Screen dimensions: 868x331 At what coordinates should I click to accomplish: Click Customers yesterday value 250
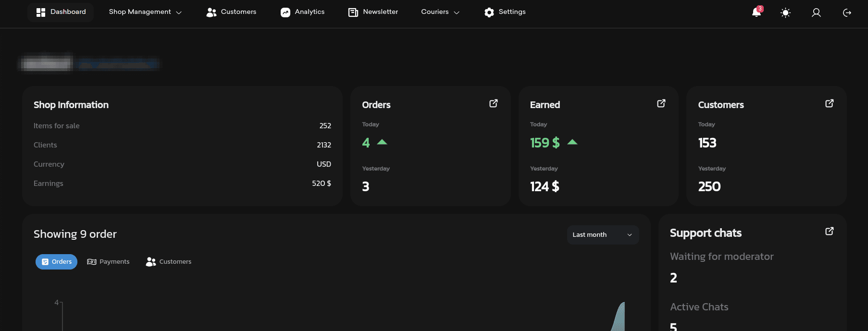pyautogui.click(x=709, y=186)
